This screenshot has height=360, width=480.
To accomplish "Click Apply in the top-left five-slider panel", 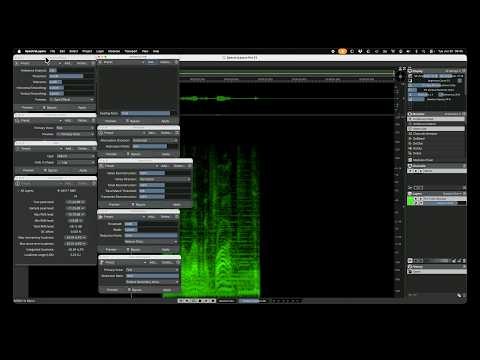I will (x=82, y=108).
